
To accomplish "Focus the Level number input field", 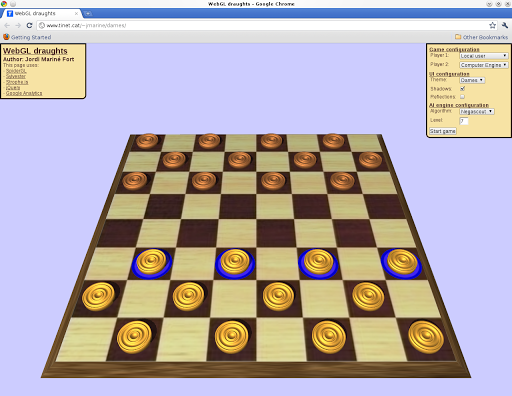I will point(464,121).
